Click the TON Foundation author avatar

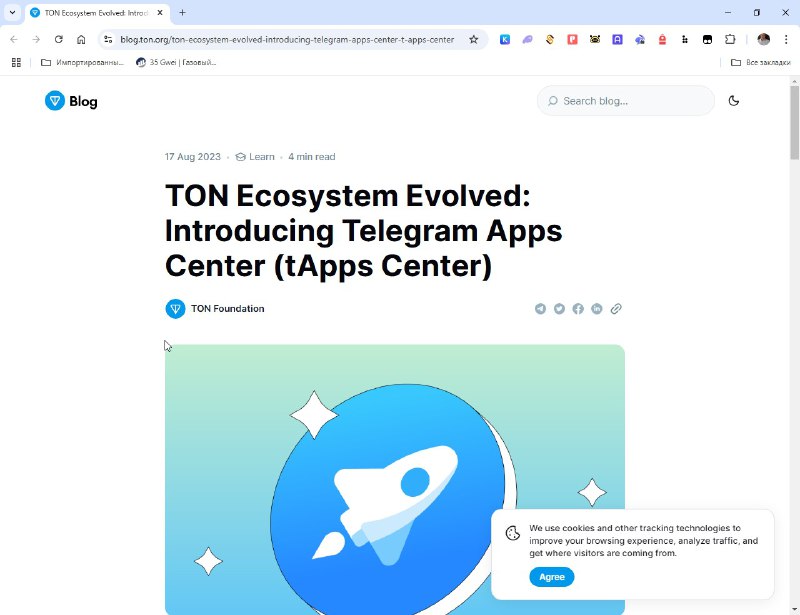pyautogui.click(x=176, y=309)
